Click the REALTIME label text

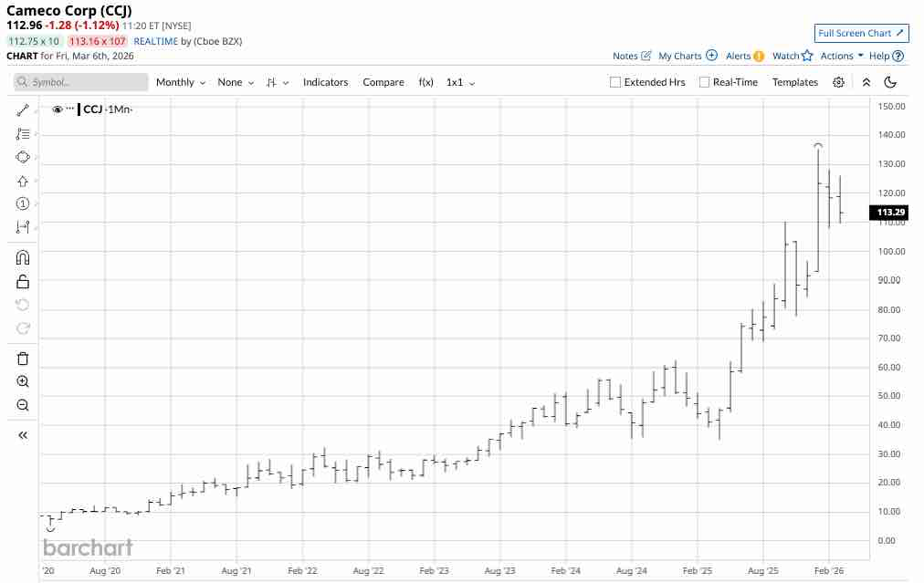(155, 41)
